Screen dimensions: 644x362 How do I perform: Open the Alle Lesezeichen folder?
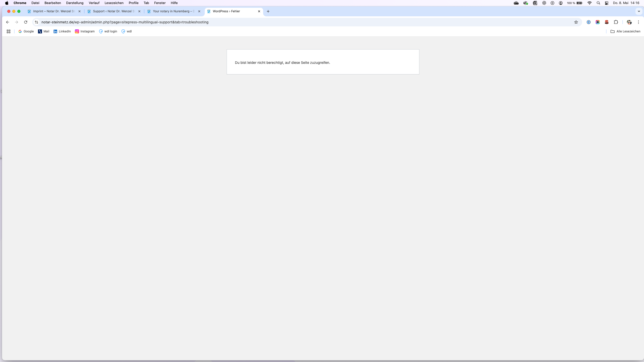(625, 31)
